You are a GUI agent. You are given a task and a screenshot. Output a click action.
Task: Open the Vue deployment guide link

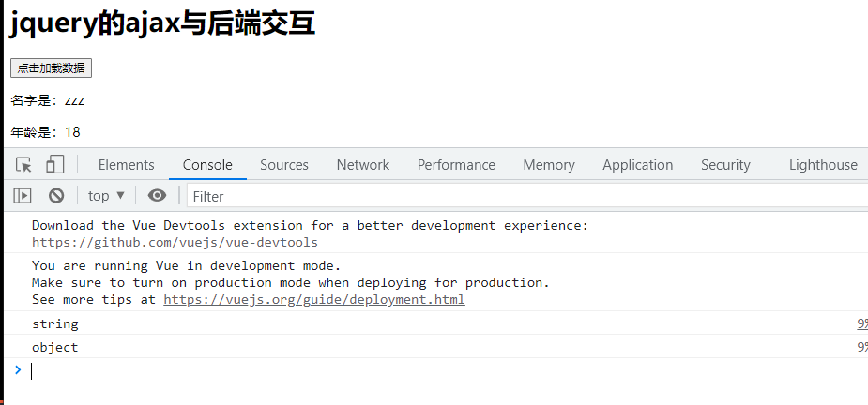click(313, 300)
